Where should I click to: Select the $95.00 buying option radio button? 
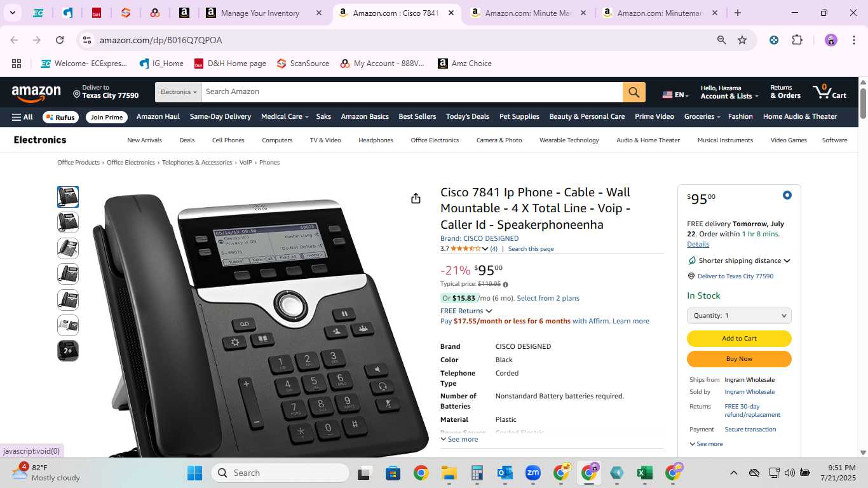pos(787,195)
